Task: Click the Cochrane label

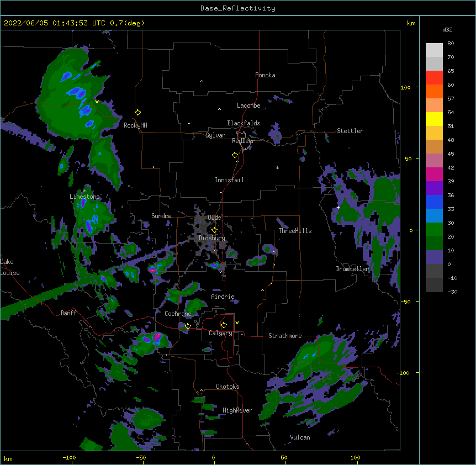Action: [x=178, y=314]
